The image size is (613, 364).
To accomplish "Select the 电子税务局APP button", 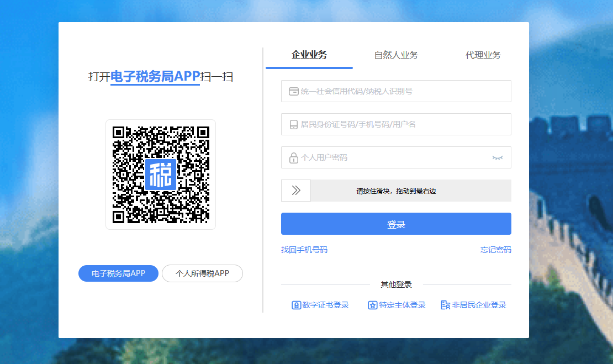I will click(x=118, y=273).
